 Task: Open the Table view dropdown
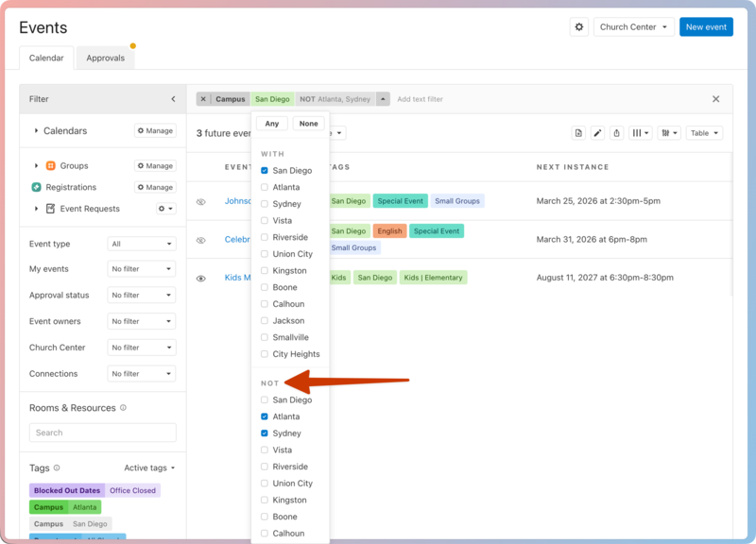[704, 133]
